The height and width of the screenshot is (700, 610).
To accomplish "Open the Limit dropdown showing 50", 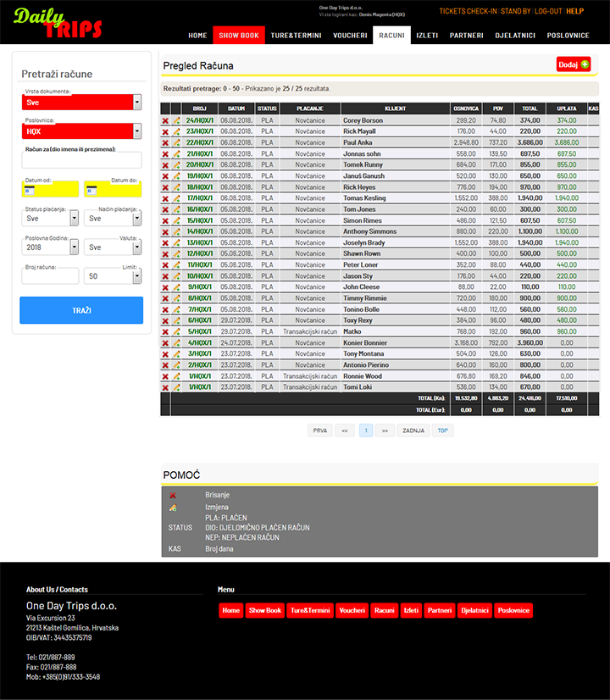I will pos(136,276).
